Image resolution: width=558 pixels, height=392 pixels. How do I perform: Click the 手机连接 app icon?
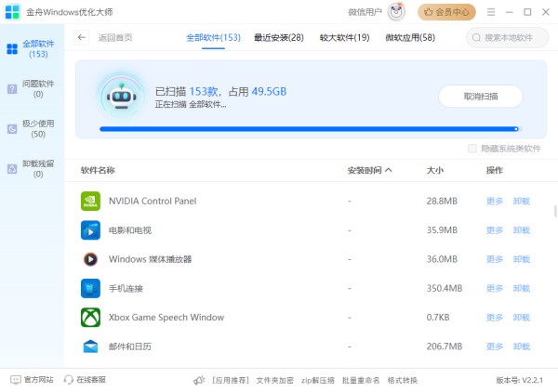(x=90, y=288)
